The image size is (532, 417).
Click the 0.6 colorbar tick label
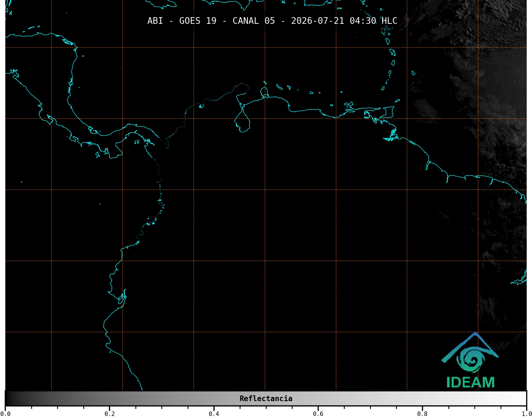point(318,414)
